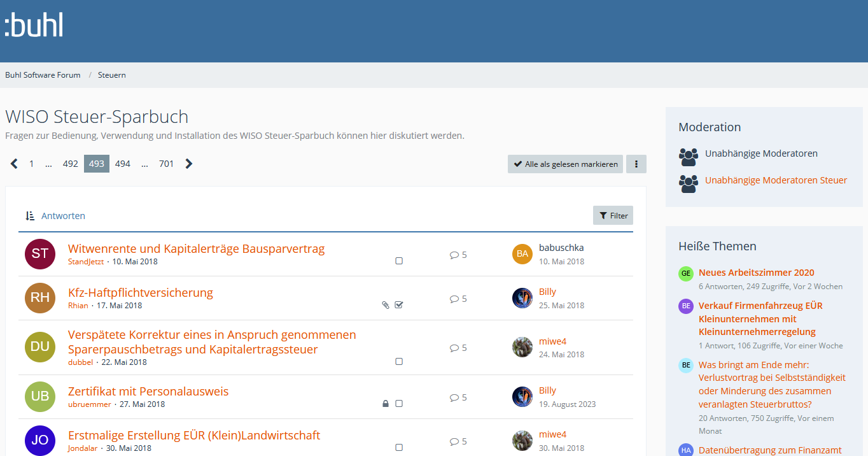Open Buhl Software Forum breadcrumb
The width and height of the screenshot is (868, 456).
coord(43,75)
